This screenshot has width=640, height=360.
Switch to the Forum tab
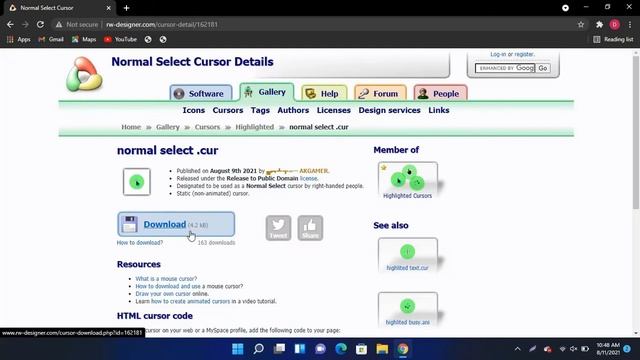click(380, 93)
